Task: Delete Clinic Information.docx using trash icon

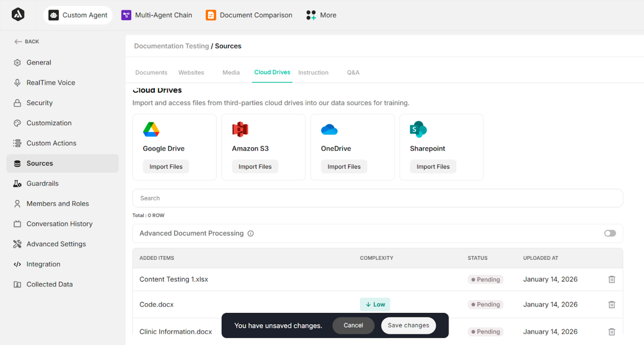Action: [x=612, y=332]
